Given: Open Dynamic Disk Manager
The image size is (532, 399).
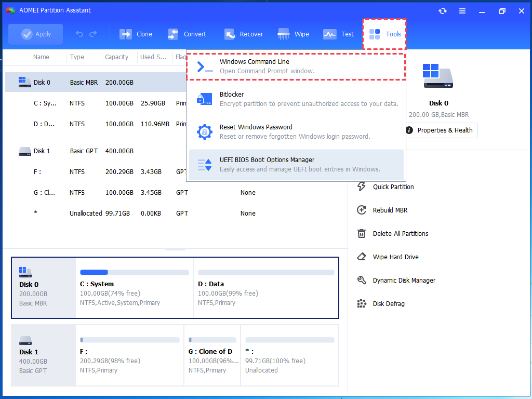Looking at the screenshot, I should [x=404, y=281].
